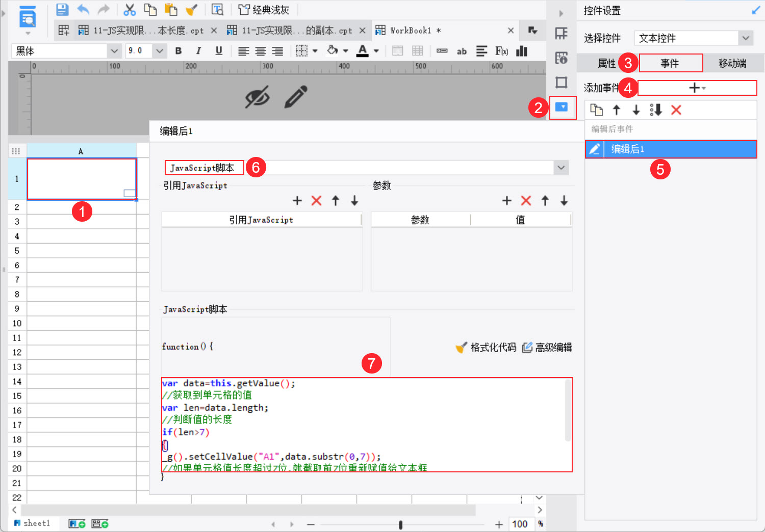Switch to the 11-JS实现限...本长度.cpt tab
The height and width of the screenshot is (532, 765).
click(148, 31)
